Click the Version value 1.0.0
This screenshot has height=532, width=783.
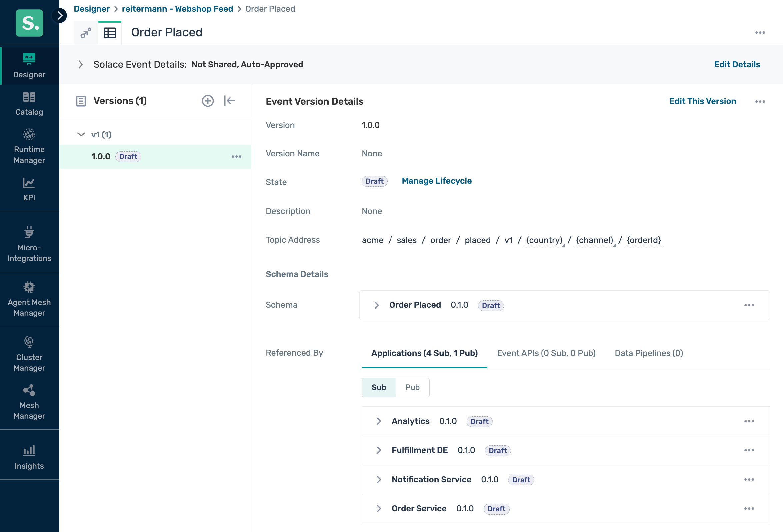tap(370, 125)
